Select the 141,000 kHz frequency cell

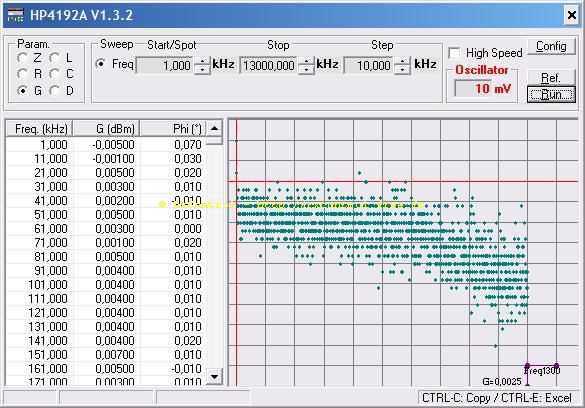click(40, 340)
